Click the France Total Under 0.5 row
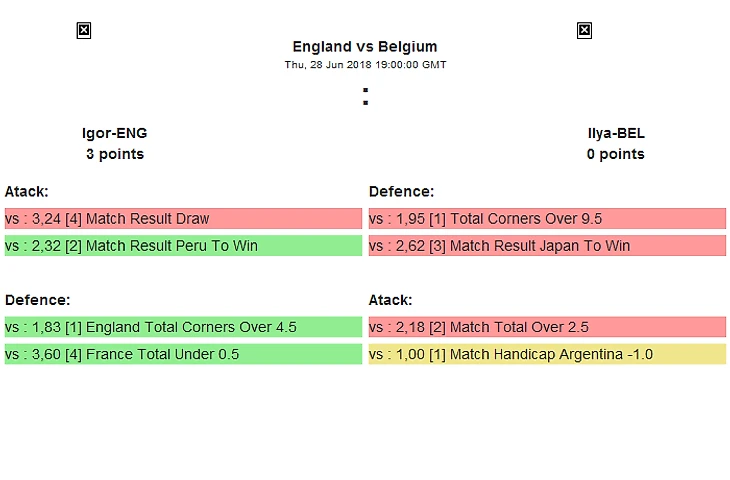The height and width of the screenshot is (480, 730). coord(183,354)
